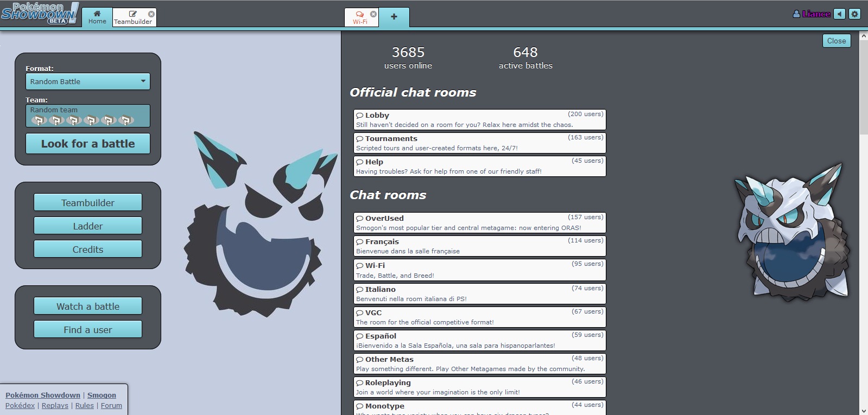This screenshot has height=415, width=868.
Task: Click the Roleplaying room chat bubble icon
Action: 359,383
